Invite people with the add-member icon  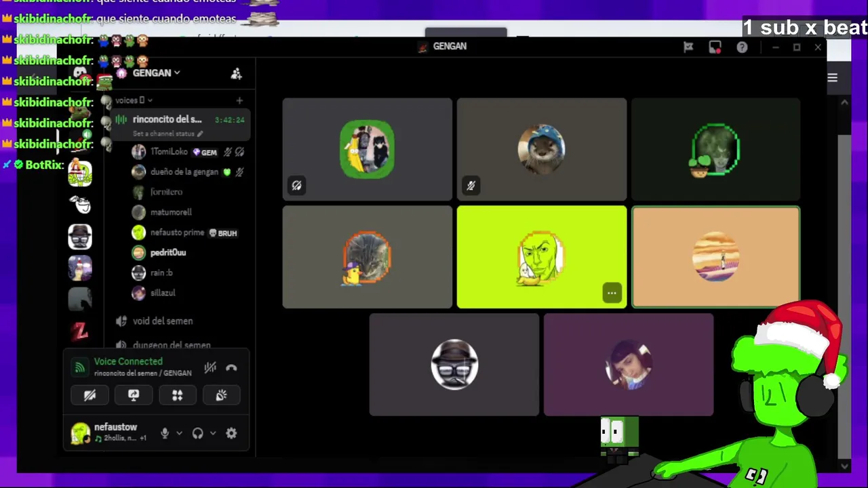(236, 73)
